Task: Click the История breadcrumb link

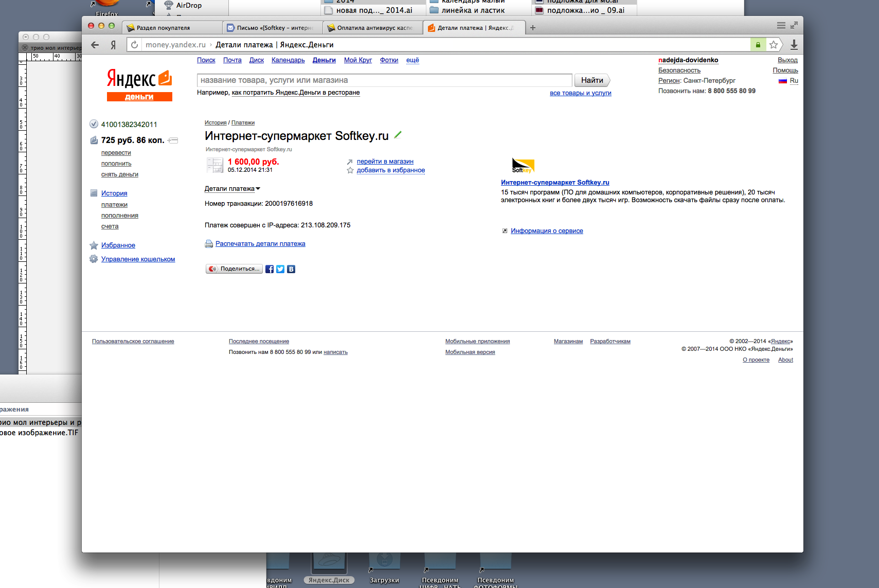Action: pos(216,123)
